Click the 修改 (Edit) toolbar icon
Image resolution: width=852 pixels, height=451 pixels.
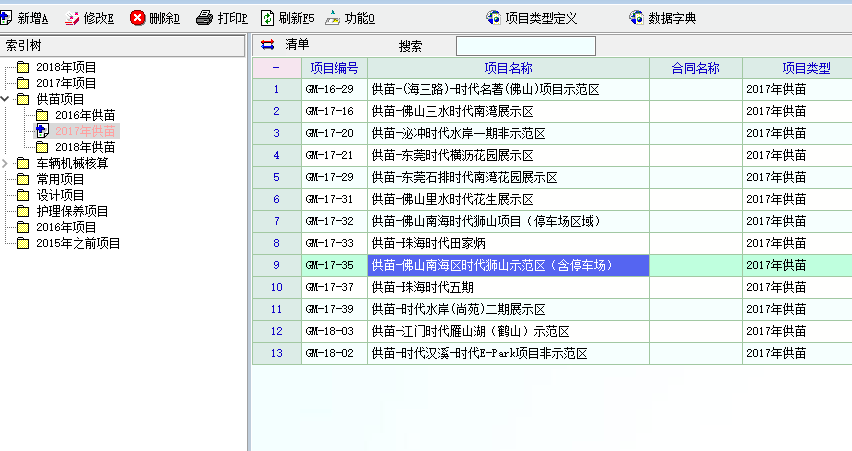73,18
